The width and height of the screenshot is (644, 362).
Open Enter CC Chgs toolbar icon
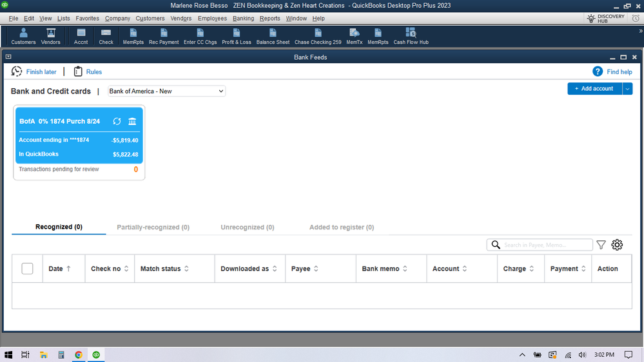point(200,36)
